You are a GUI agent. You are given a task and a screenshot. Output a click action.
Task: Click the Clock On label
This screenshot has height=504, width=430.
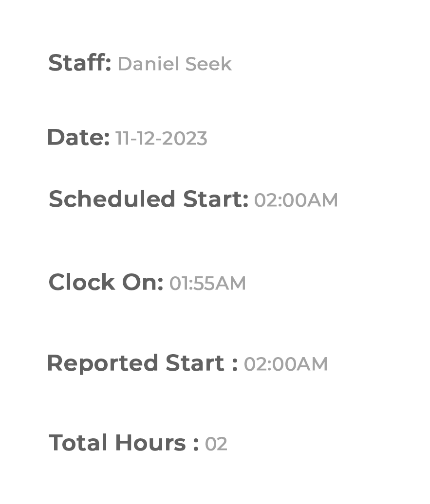pyautogui.click(x=106, y=282)
